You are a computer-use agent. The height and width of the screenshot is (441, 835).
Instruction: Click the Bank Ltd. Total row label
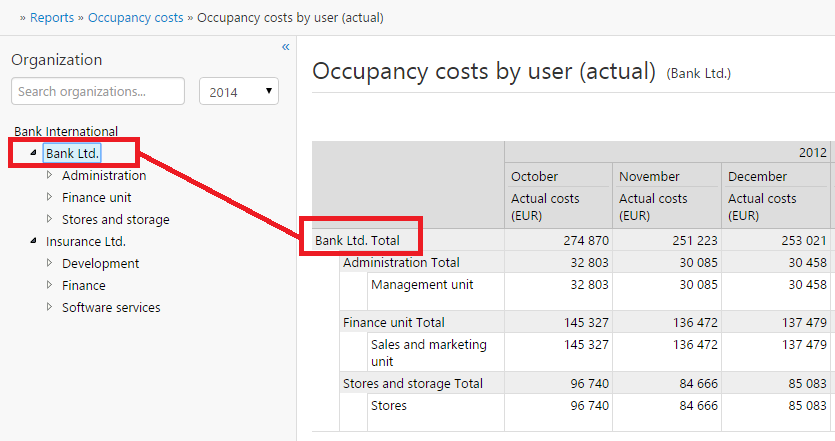[358, 241]
